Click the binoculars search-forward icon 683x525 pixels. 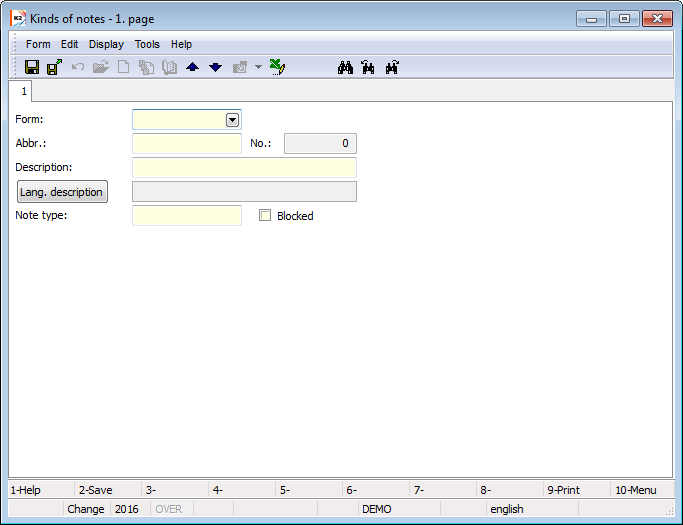click(x=392, y=67)
